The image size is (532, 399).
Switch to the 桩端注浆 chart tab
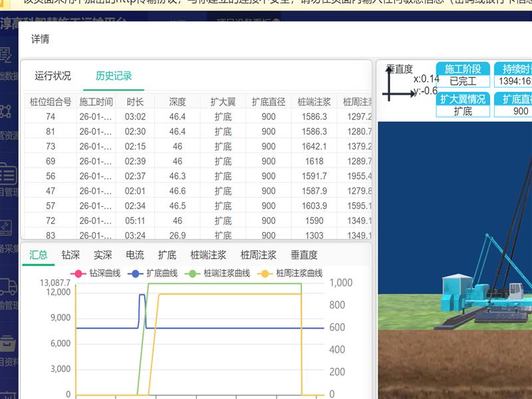208,255
